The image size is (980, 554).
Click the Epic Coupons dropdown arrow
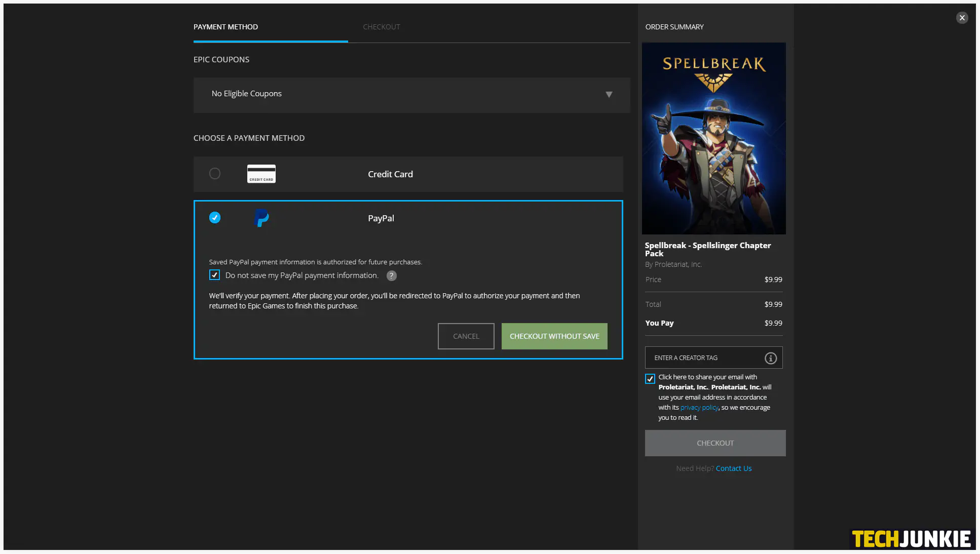click(609, 94)
